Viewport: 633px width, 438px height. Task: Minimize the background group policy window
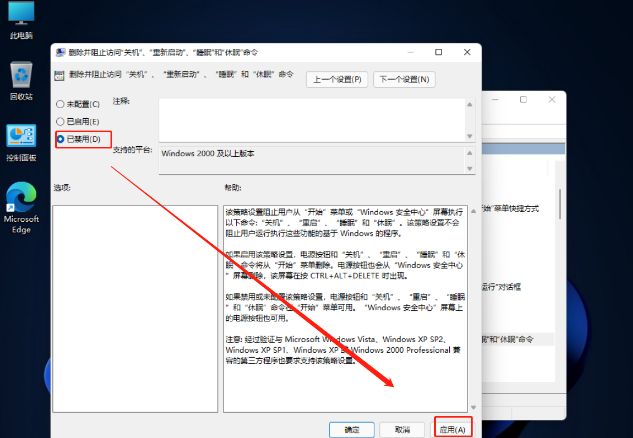(495, 99)
